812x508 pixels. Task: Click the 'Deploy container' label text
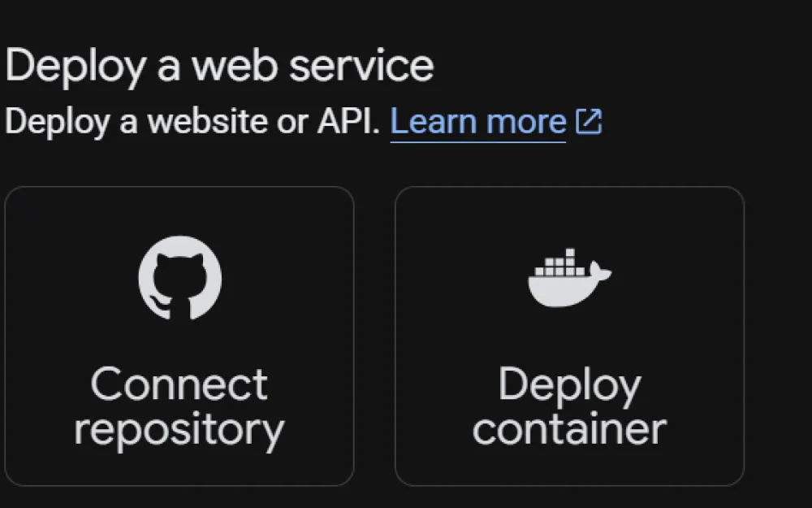coord(570,406)
